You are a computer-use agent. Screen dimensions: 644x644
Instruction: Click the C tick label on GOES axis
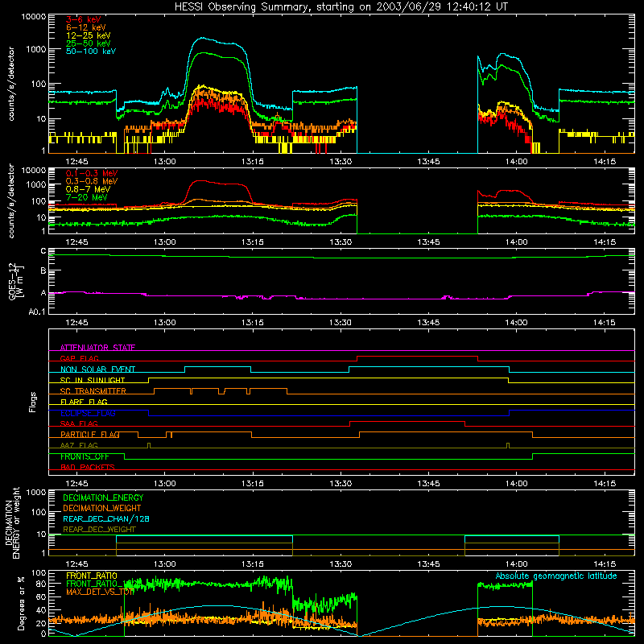point(43,251)
